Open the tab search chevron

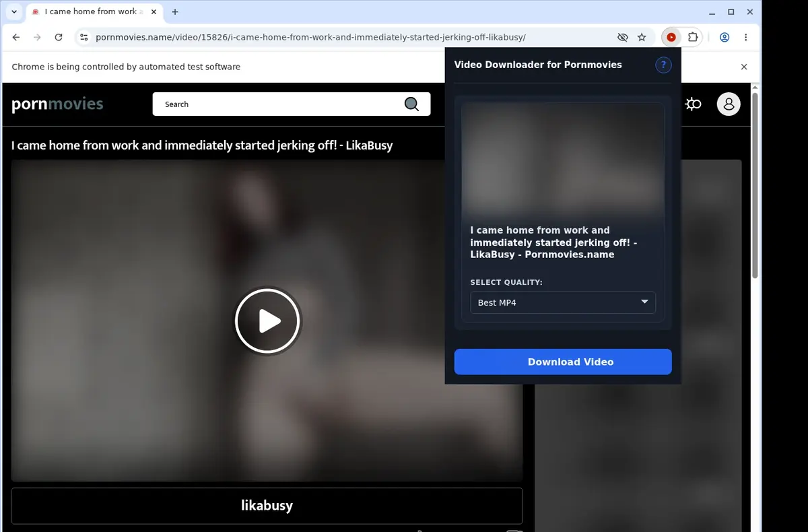[14, 11]
